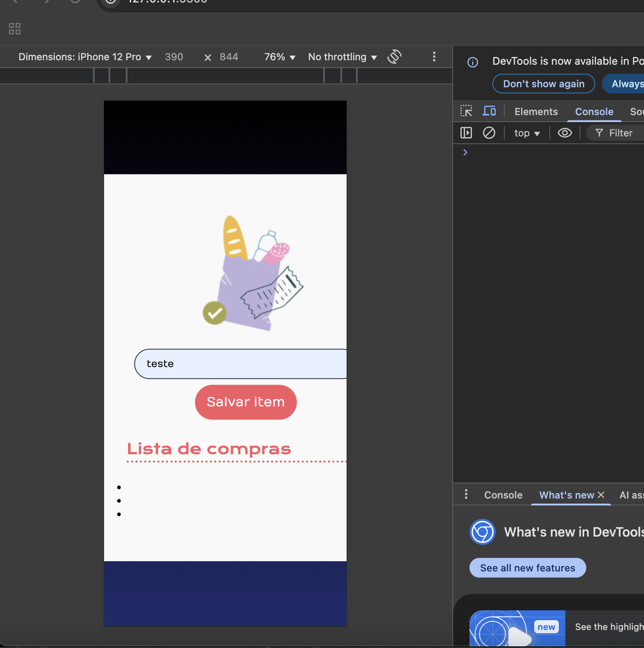Image resolution: width=644 pixels, height=648 pixels.
Task: Open device toolbar more options menu
Action: (434, 57)
